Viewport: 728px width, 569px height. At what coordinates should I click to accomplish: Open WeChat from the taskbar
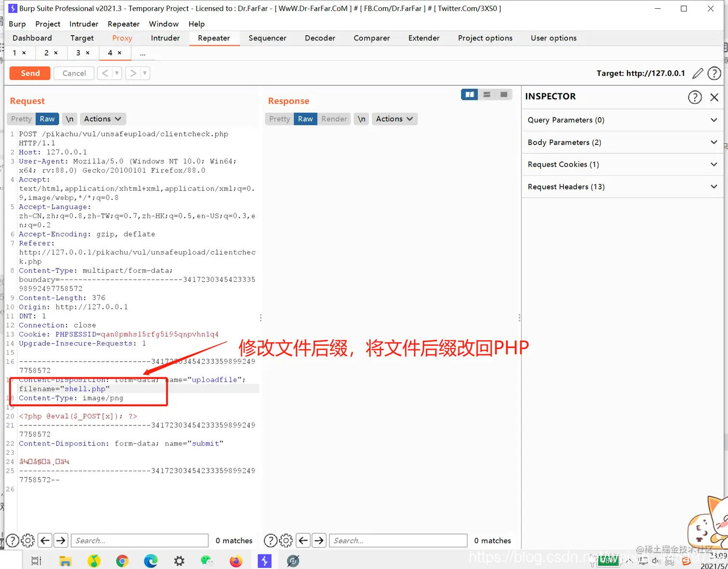coord(207,561)
